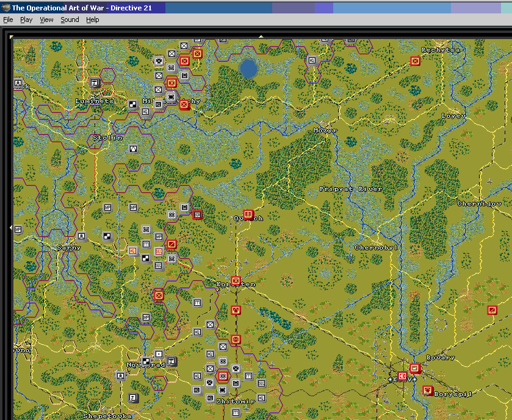Select the red infantry unit near Rechytsa

[x=415, y=61]
